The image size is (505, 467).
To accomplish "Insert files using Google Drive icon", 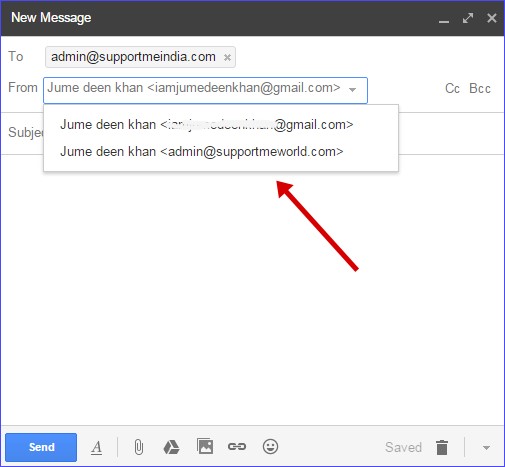I will [171, 447].
